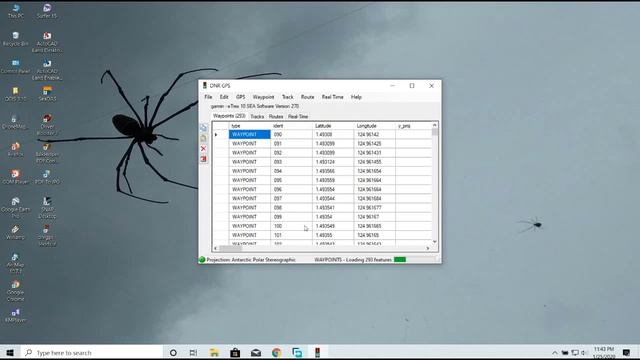The width and height of the screenshot is (640, 360).
Task: Open the Mail app from the taskbar
Action: click(256, 353)
